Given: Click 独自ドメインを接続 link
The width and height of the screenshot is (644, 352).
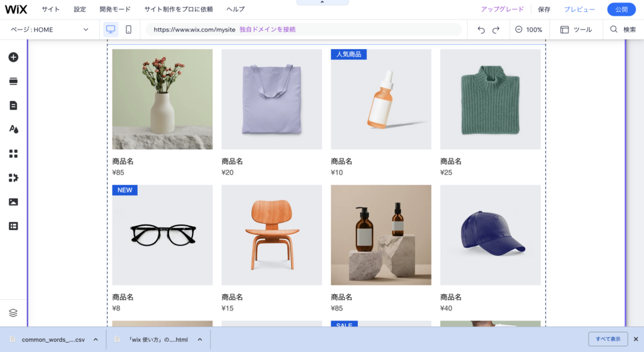Looking at the screenshot, I should click(267, 30).
